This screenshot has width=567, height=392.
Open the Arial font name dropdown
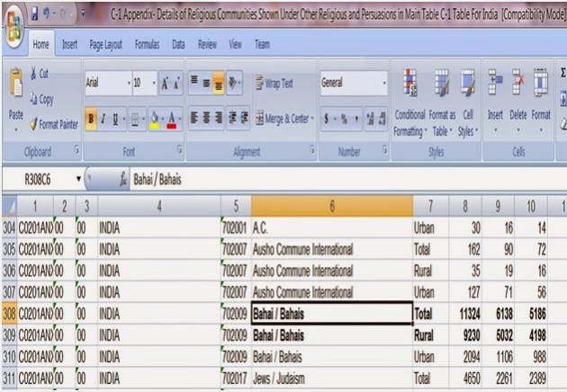pos(125,84)
